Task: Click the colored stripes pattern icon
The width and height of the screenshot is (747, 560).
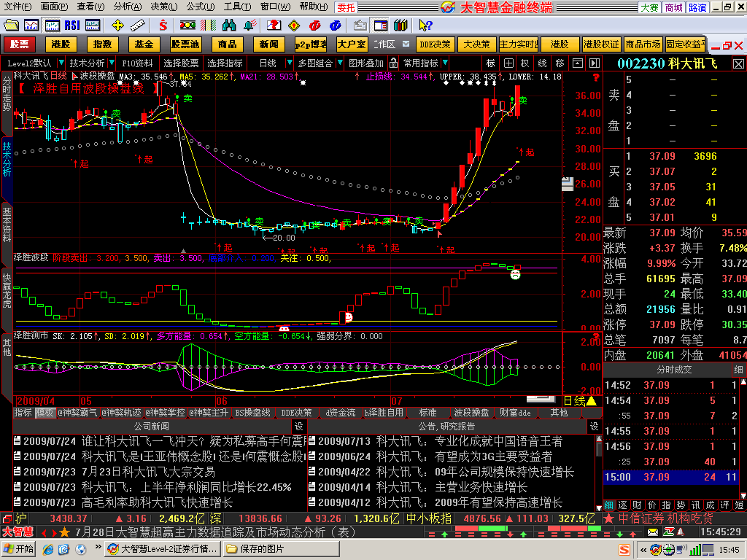Action: pos(209,26)
